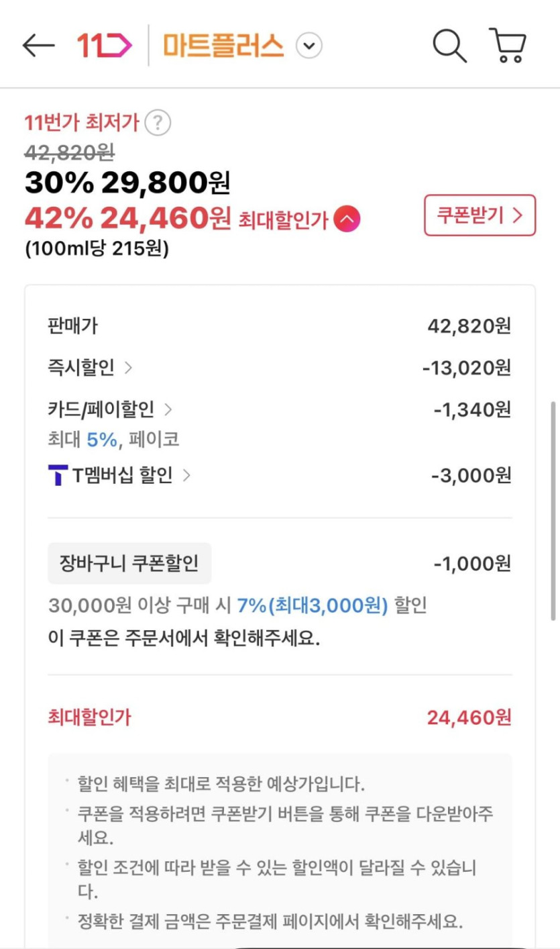Tap the 장바구니 쿠폰할인 label button
560x949 pixels.
click(129, 563)
